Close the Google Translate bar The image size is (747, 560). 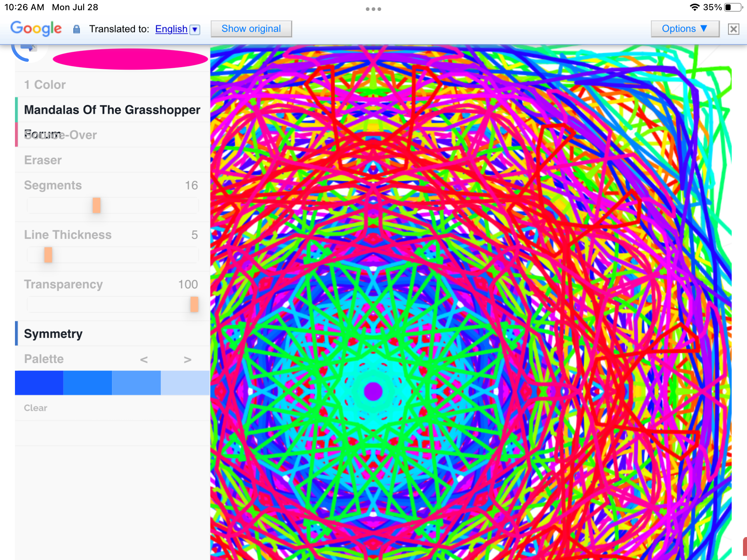(x=734, y=29)
